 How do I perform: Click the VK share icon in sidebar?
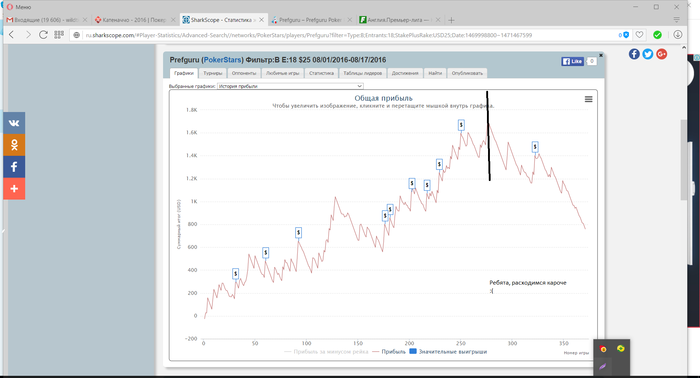pyautogui.click(x=14, y=123)
